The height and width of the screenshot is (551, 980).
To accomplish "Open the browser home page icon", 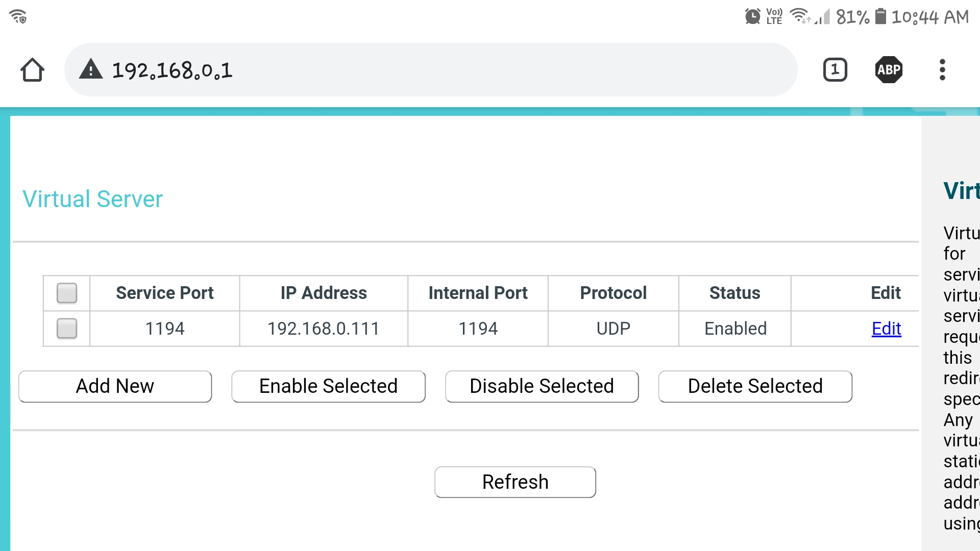I will (32, 70).
